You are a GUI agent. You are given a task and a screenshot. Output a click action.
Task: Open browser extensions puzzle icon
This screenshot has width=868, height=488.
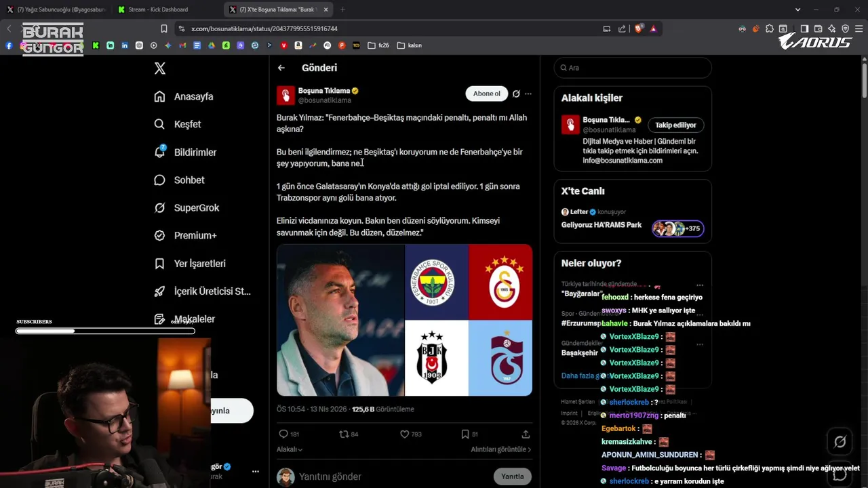[769, 28]
